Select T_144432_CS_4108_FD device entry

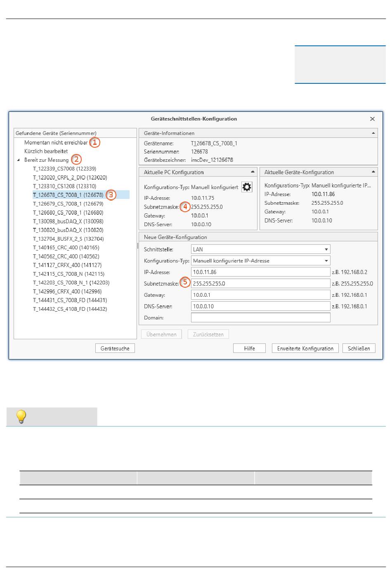70,309
